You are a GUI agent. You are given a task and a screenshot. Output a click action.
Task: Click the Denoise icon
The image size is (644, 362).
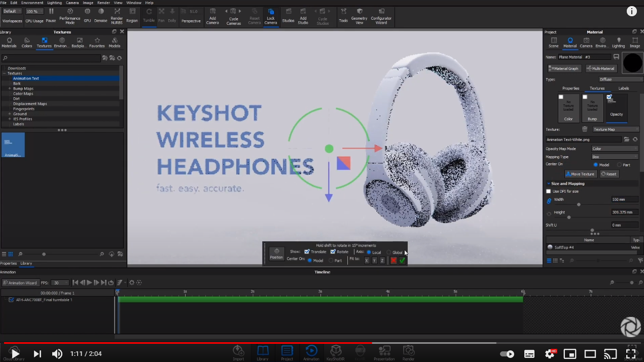tap(101, 12)
